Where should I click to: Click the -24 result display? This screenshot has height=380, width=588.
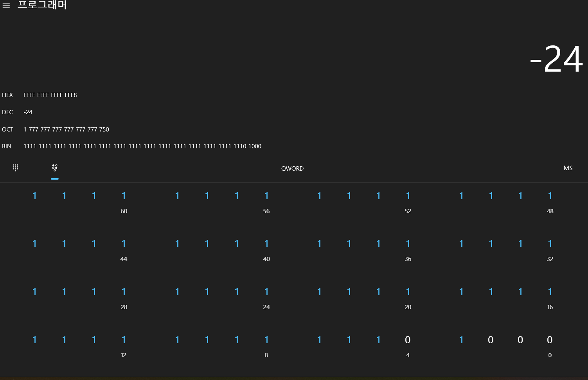click(x=556, y=59)
